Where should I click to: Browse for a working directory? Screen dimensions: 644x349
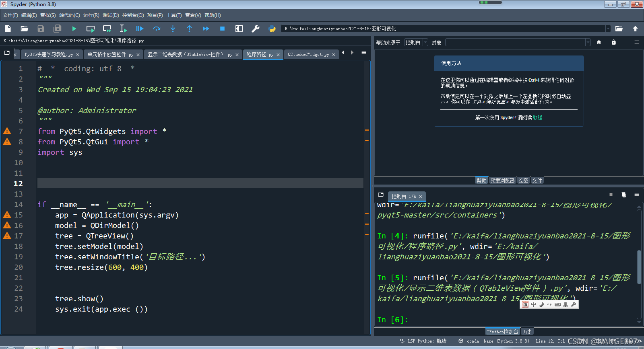(x=619, y=29)
